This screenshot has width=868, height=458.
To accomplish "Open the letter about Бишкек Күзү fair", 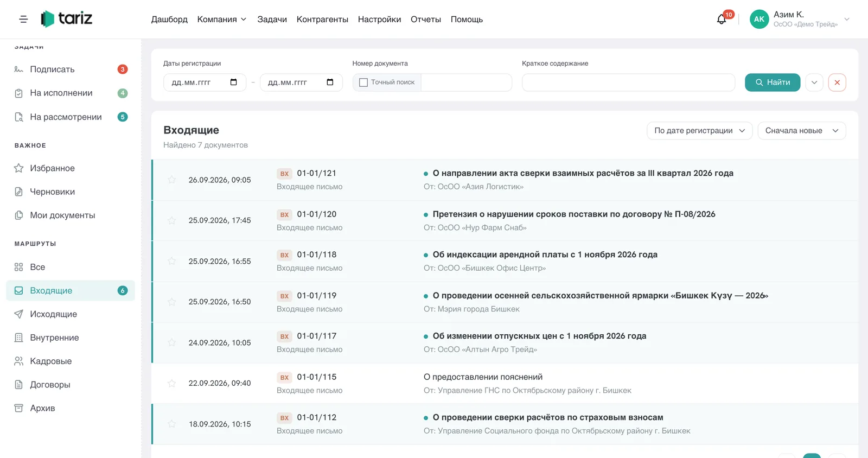I will (x=601, y=296).
